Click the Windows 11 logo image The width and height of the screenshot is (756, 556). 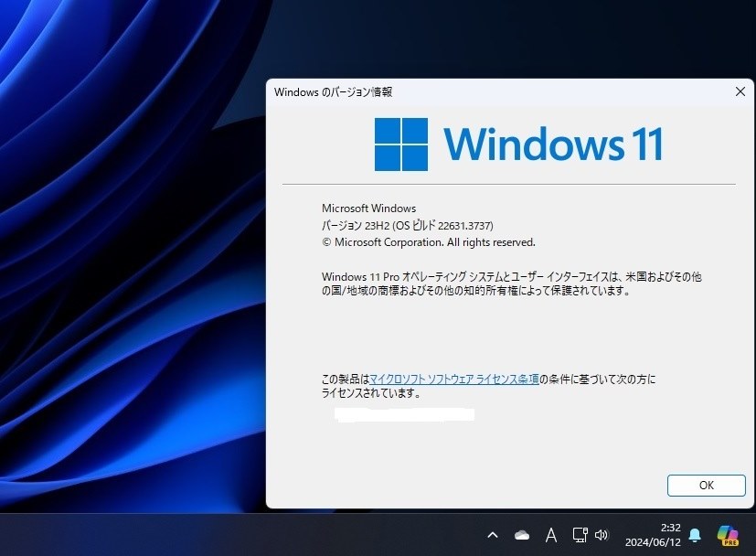tap(401, 144)
